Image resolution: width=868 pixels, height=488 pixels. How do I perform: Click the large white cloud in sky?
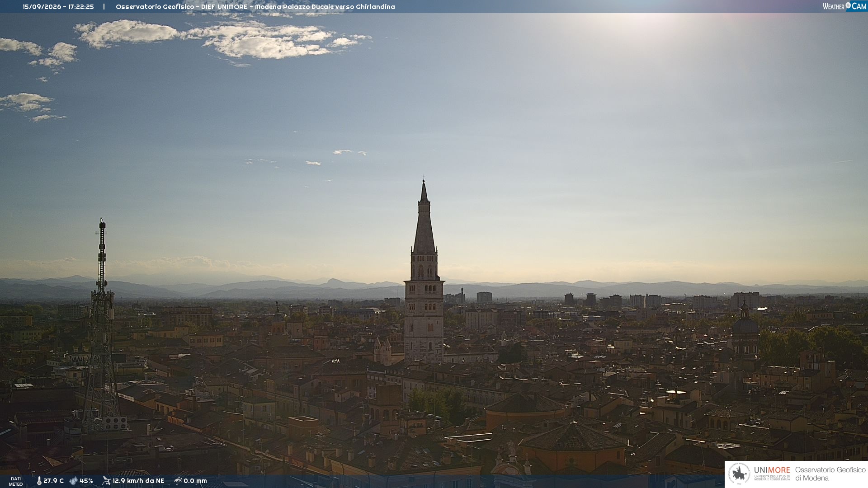[222, 39]
